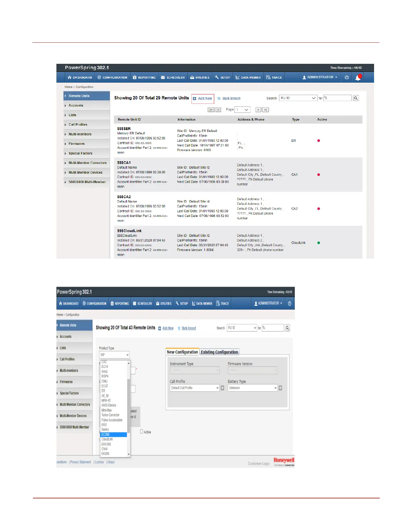The image size is (411, 532).
Task: Open Special Factors in lower screenshot sidebar
Action: click(75, 393)
